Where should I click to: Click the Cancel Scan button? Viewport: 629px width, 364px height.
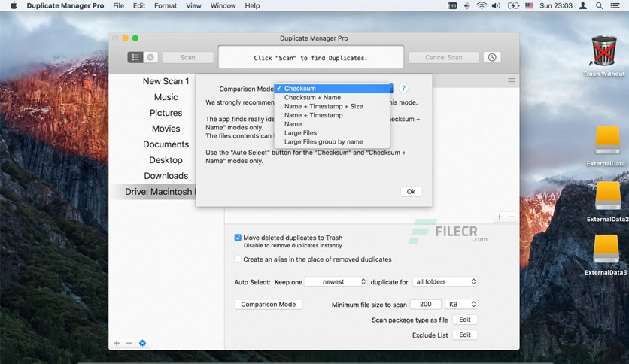click(444, 57)
